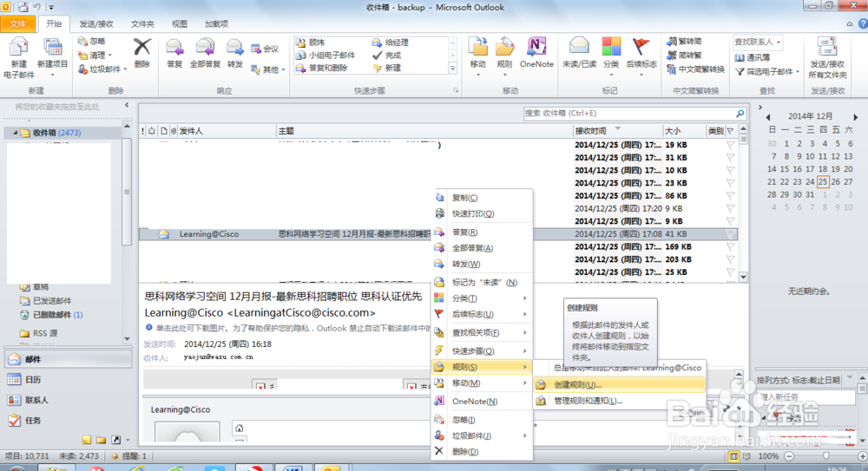Go to the next month in the calendar
The image size is (868, 471).
tap(855, 117)
